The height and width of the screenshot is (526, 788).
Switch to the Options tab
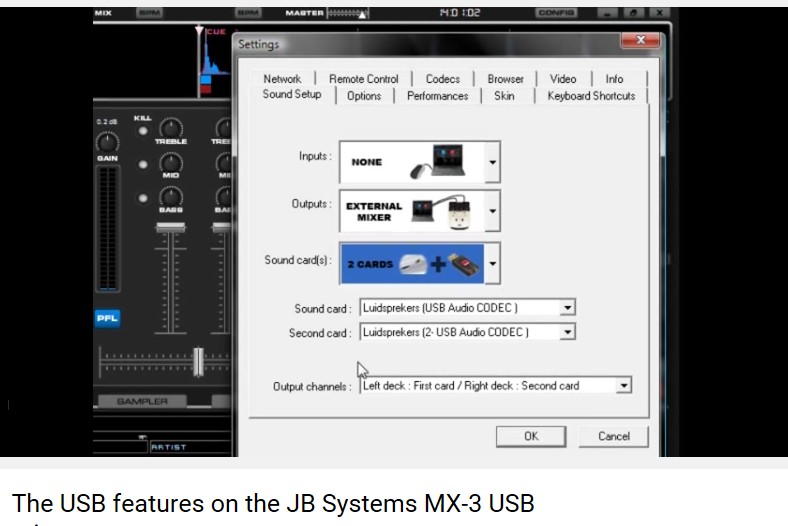[x=364, y=95]
